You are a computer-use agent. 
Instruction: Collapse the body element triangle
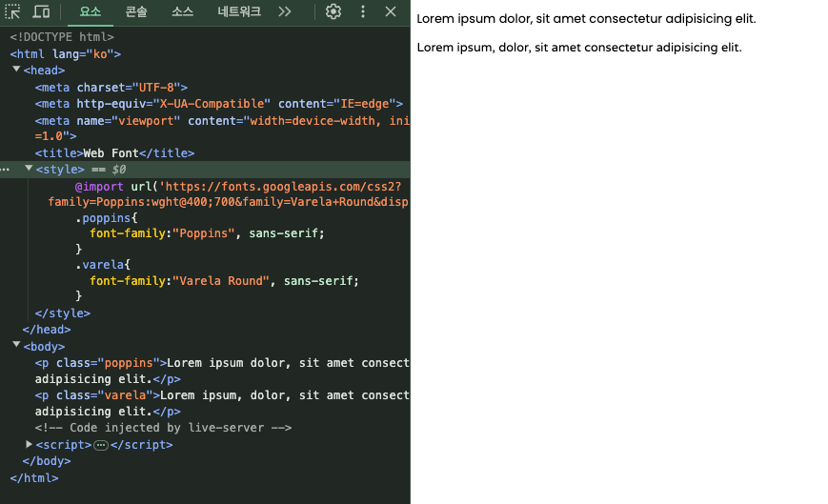[x=16, y=345]
